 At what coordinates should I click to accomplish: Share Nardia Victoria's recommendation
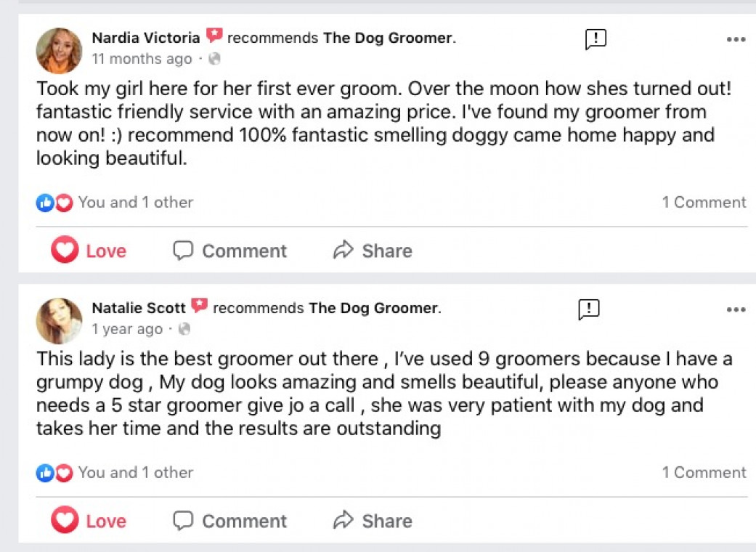[x=372, y=251]
